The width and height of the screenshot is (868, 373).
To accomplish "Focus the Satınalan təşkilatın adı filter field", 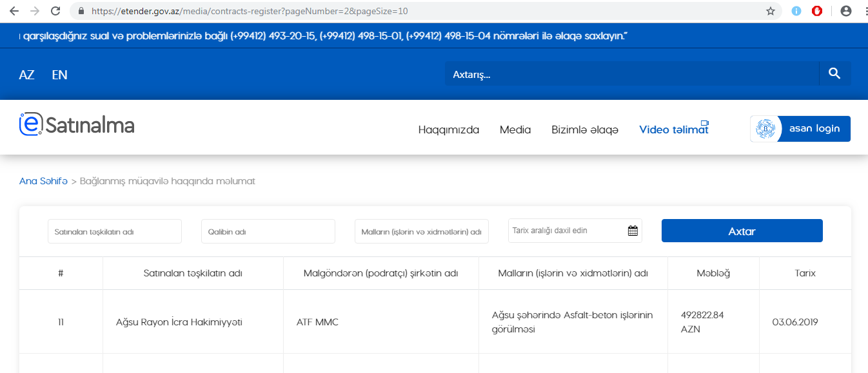I will coord(115,231).
